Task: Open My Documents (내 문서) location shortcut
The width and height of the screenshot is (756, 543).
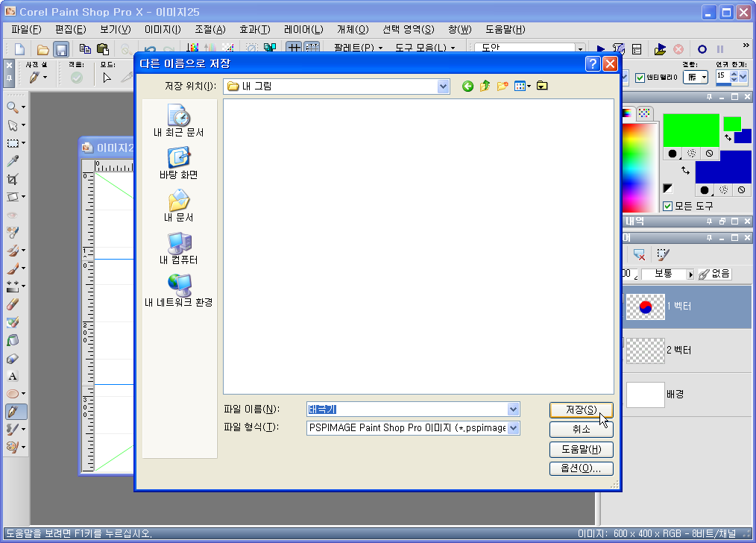Action: click(178, 206)
